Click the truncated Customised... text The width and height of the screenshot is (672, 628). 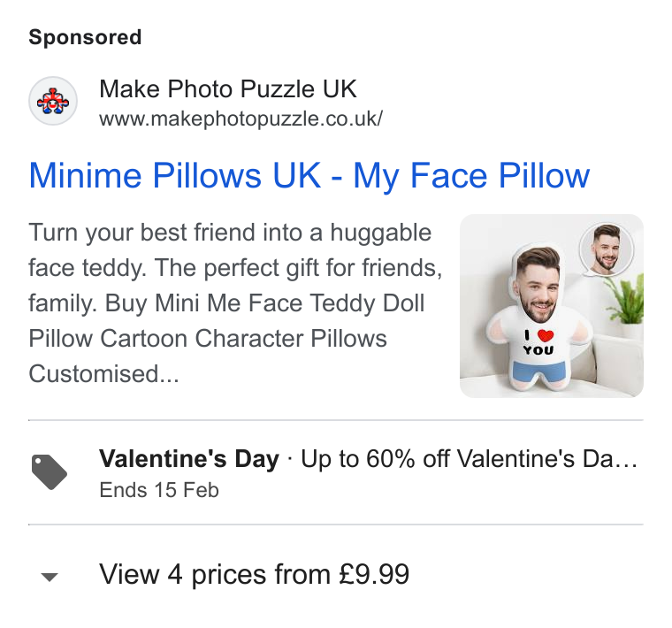click(x=103, y=374)
